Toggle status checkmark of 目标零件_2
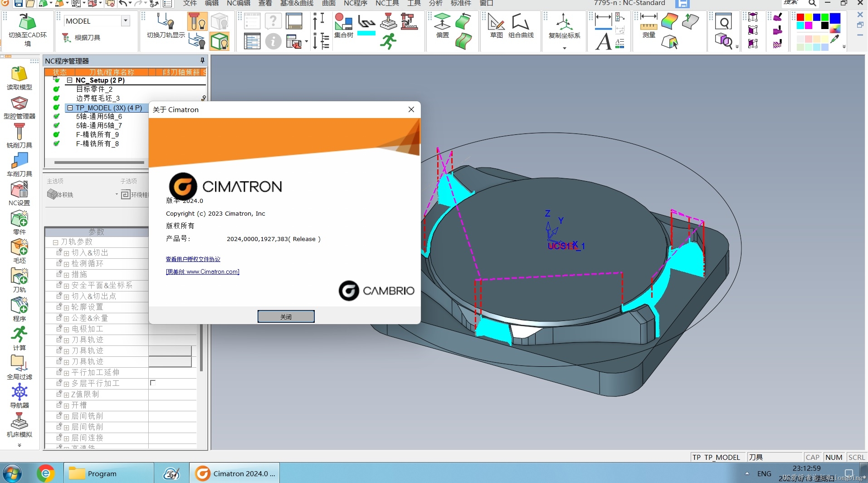 click(x=56, y=89)
